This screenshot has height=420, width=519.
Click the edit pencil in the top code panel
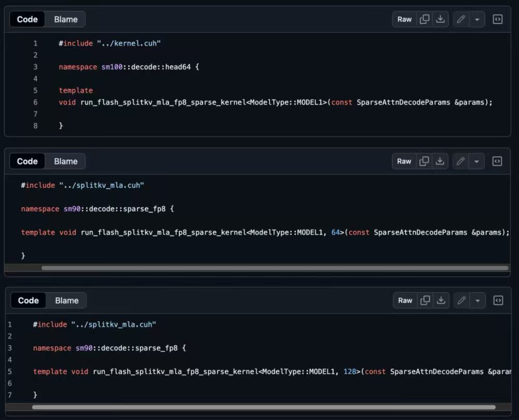coord(460,19)
